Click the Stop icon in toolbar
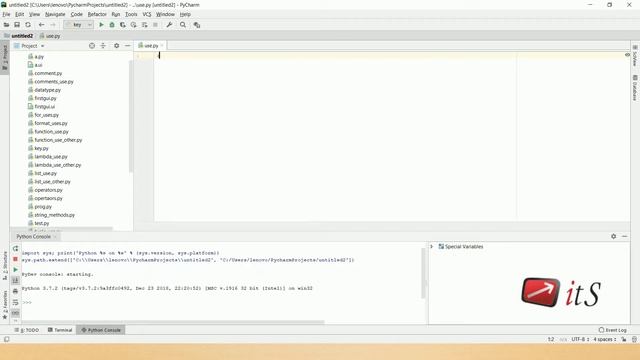This screenshot has height=360, width=640. coord(155,25)
